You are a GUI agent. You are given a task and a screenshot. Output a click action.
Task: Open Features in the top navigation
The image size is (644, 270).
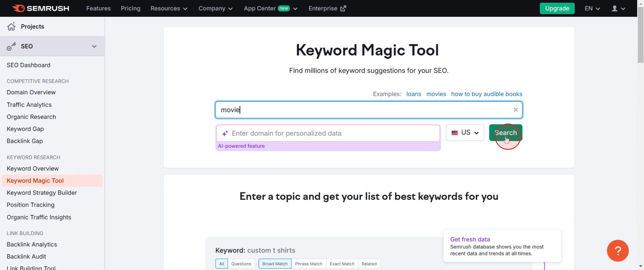(x=98, y=9)
